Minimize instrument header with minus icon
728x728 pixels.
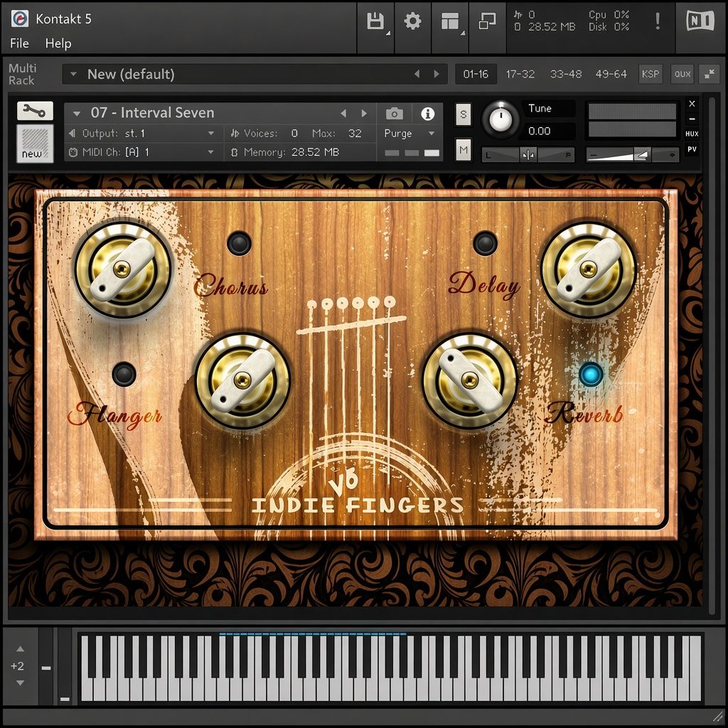[692, 119]
